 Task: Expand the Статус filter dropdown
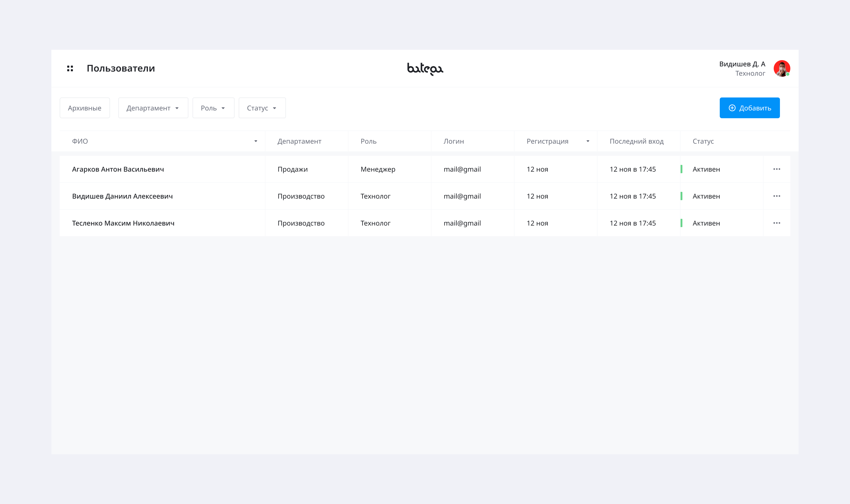(262, 108)
